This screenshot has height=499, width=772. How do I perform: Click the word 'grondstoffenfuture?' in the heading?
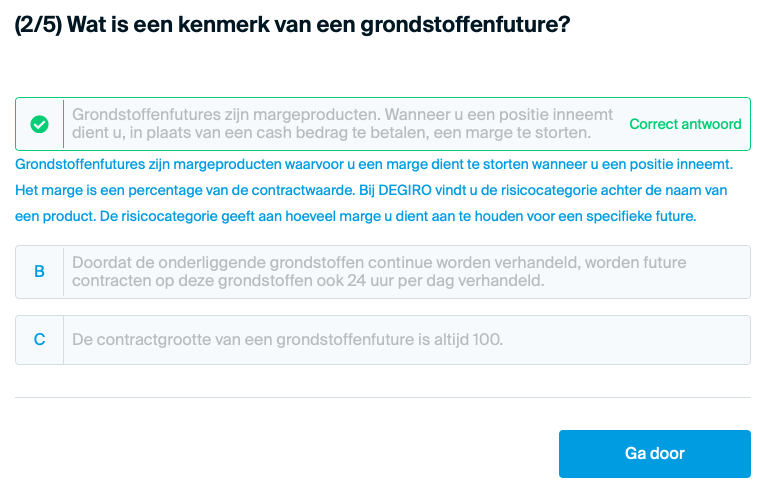[465, 25]
